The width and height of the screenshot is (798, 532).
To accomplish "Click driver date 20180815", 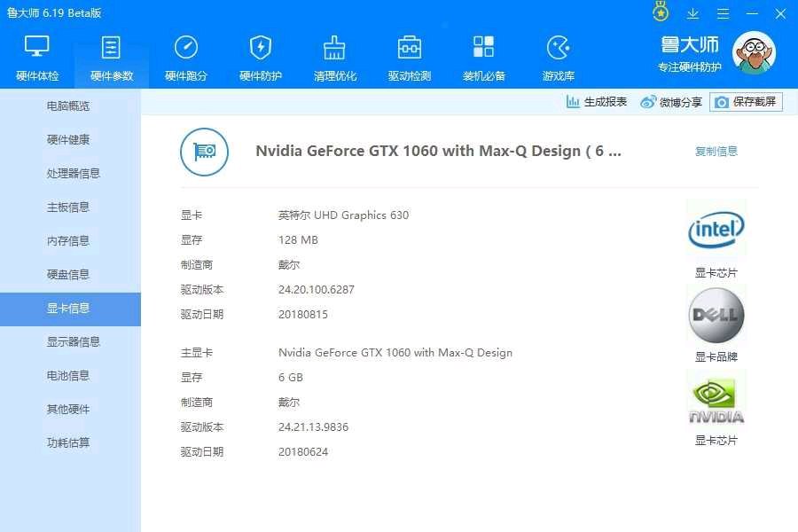I will click(x=303, y=315).
